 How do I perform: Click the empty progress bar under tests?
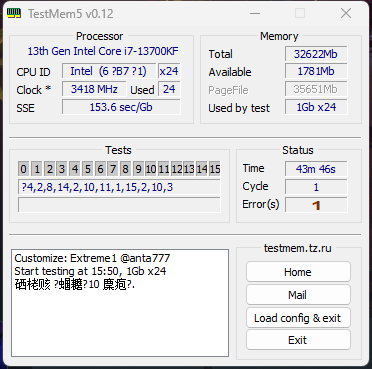pos(119,205)
